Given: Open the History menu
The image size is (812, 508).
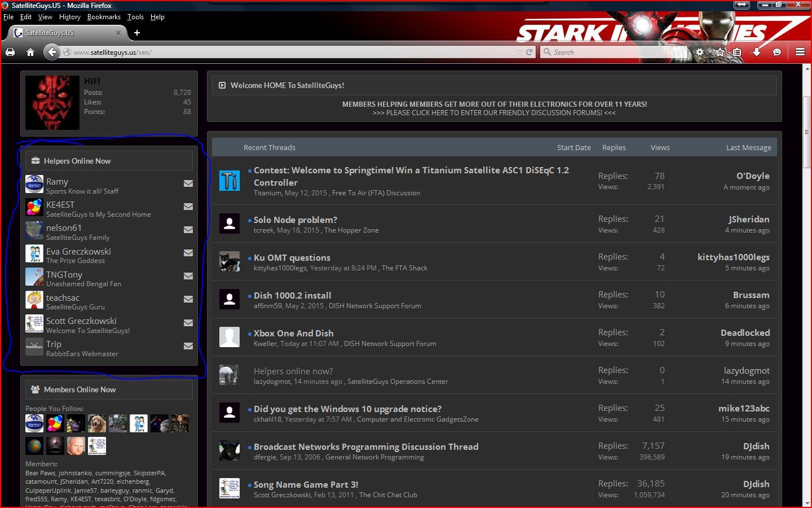Looking at the screenshot, I should pyautogui.click(x=70, y=17).
